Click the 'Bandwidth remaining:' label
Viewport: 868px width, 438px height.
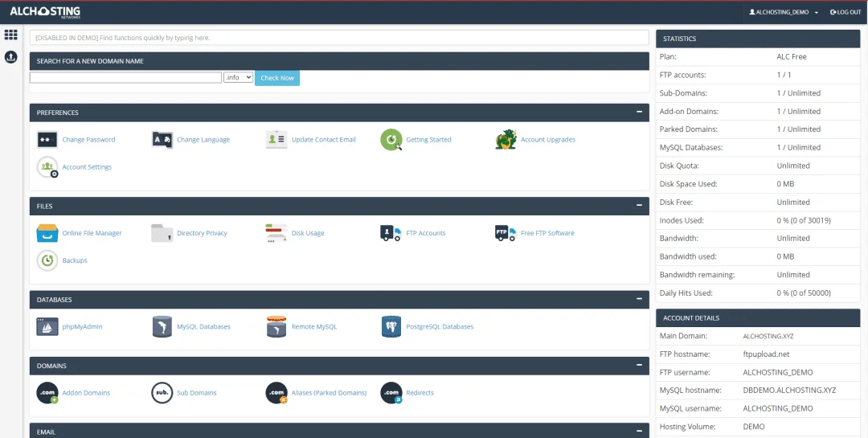pos(697,275)
